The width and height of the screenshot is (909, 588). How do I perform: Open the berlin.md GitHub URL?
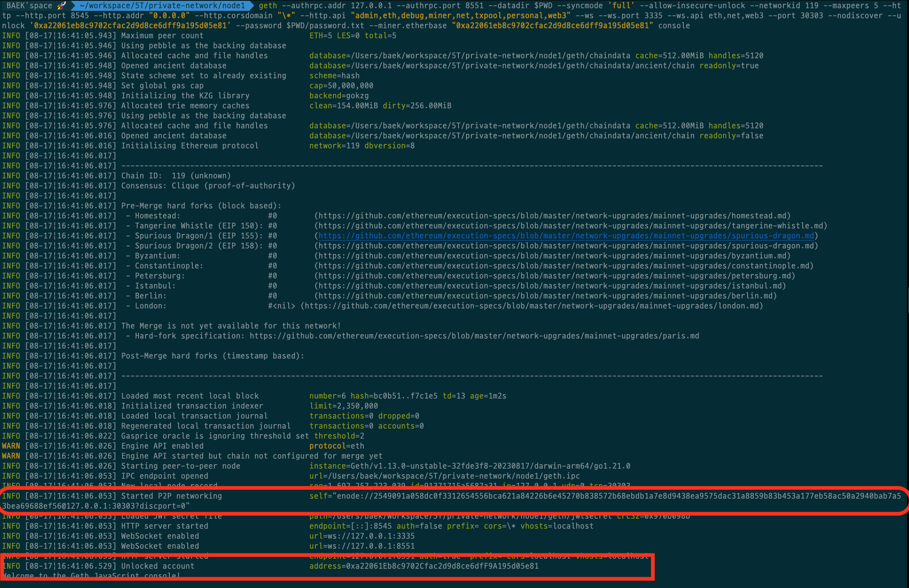(546, 296)
